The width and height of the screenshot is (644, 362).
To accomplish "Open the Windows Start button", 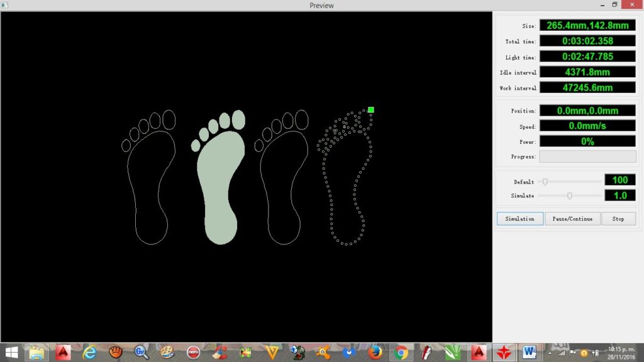I will [x=11, y=353].
